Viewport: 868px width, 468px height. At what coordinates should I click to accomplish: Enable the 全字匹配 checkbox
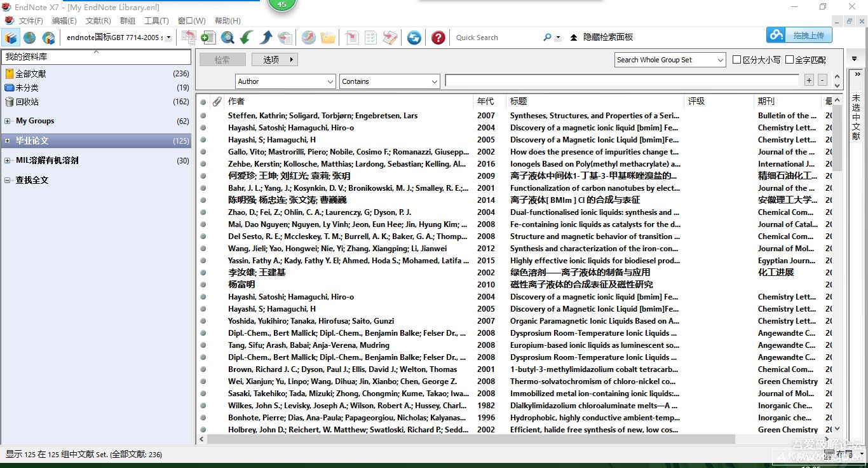point(790,60)
